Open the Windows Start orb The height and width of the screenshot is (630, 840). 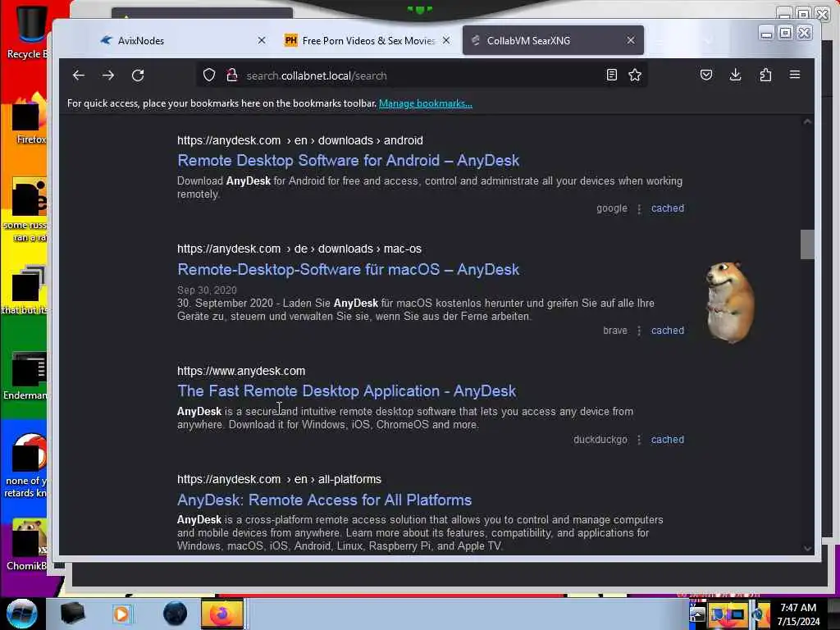coord(22,614)
